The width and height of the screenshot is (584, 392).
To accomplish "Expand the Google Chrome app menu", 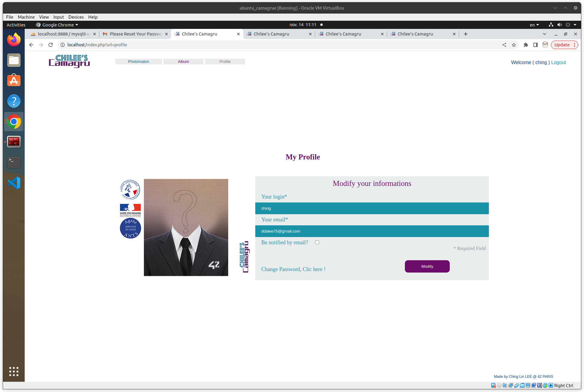I will [57, 25].
